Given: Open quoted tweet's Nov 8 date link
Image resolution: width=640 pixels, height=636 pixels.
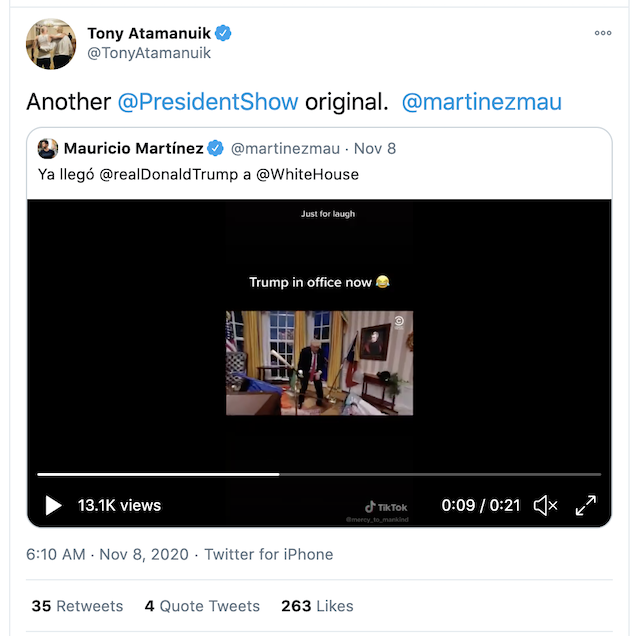Looking at the screenshot, I should (376, 149).
